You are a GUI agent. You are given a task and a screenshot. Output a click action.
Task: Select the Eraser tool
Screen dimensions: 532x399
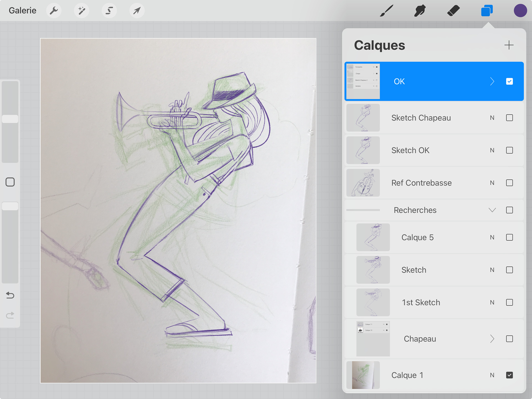click(453, 11)
